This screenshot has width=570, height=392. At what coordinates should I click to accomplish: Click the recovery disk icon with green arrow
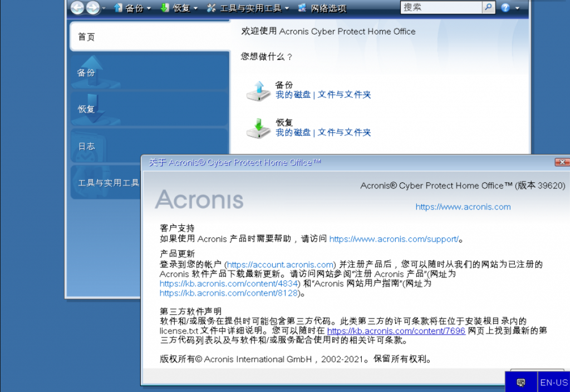(258, 128)
